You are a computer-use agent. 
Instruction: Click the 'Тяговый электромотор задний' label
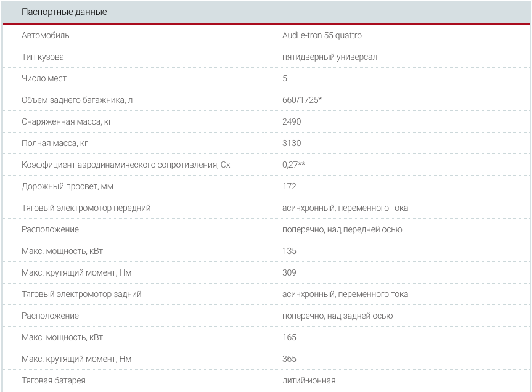[x=81, y=294]
